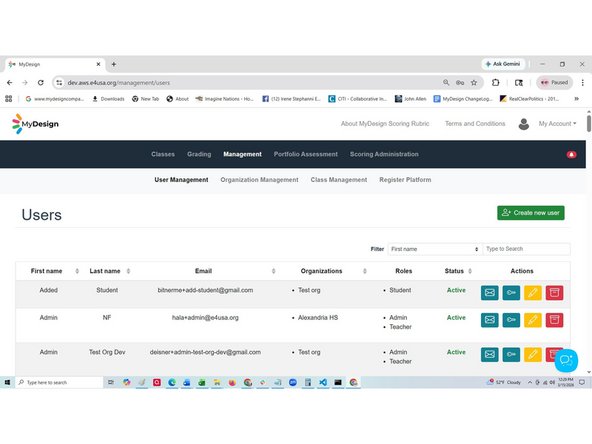Sort table by Last name
The image size is (592, 444).
pyautogui.click(x=128, y=271)
